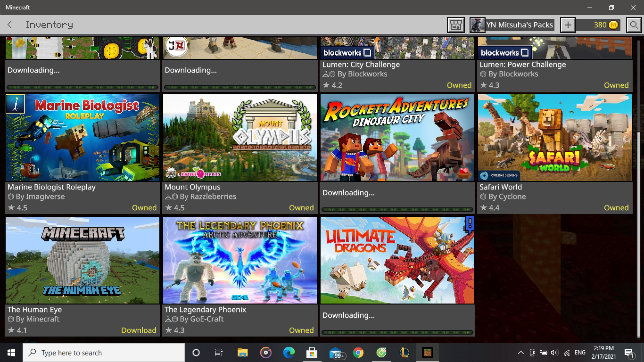This screenshot has height=362, width=644.
Task: Open the Ultimate Dragons thumbnail
Action: (397, 260)
